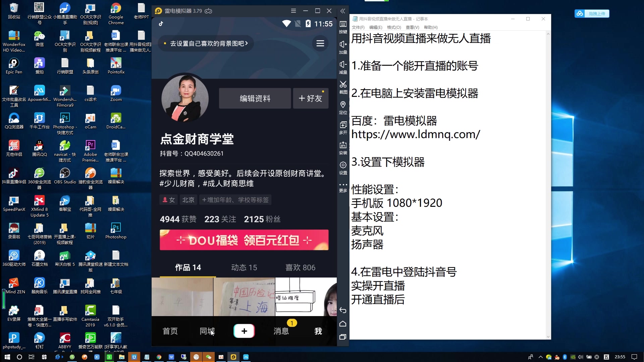644x362 pixels.
Task: Click the 作品 14 tab on profile page
Action: 187,267
